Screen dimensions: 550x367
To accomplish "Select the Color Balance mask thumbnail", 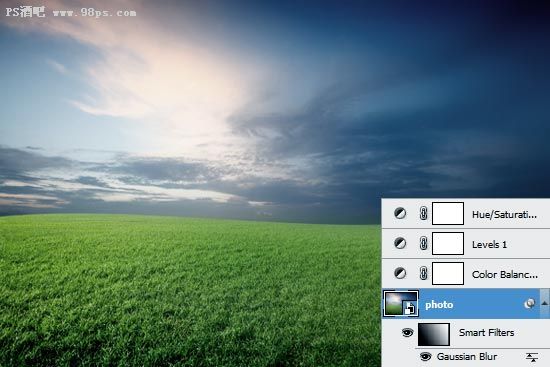I will point(448,273).
